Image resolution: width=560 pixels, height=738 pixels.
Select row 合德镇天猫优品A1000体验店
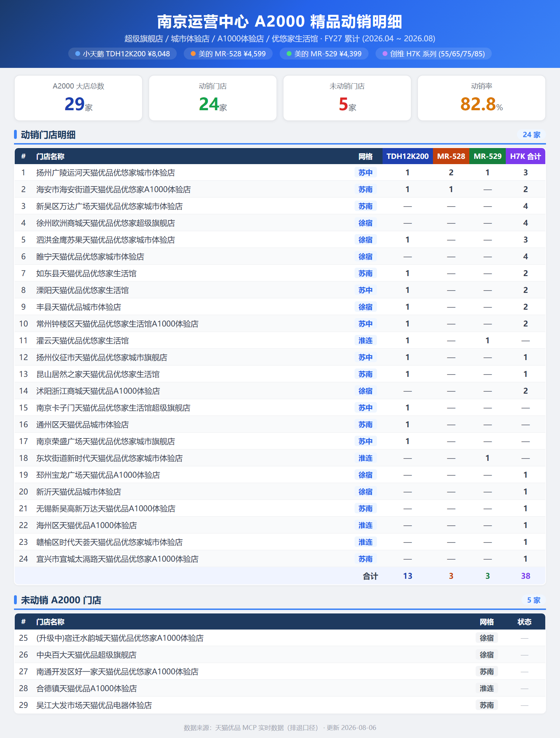(280, 688)
